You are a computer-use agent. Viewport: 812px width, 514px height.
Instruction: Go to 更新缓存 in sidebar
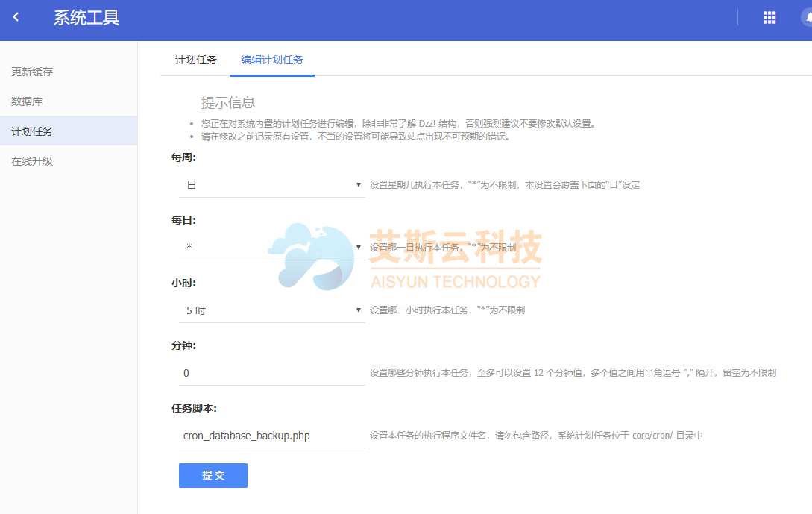32,72
